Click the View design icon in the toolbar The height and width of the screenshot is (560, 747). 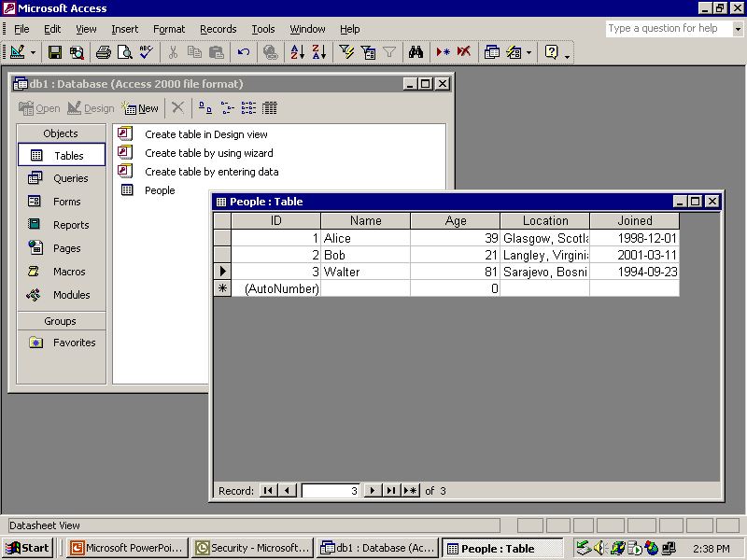coord(18,52)
